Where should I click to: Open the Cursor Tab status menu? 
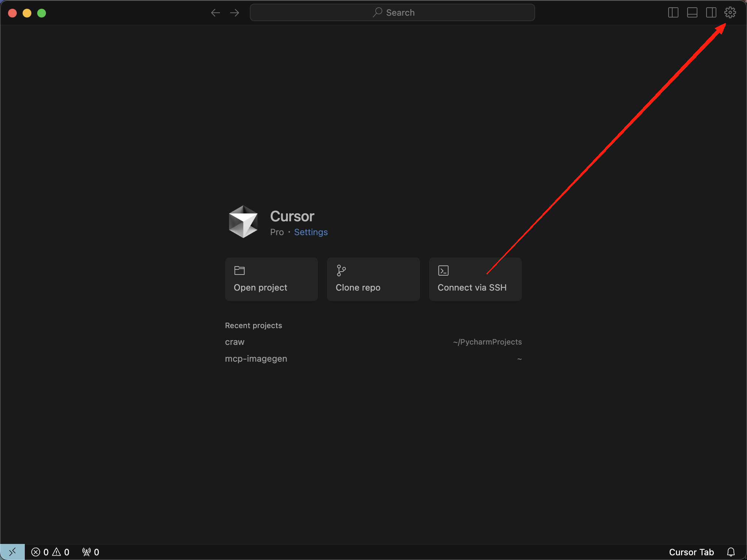[691, 552]
